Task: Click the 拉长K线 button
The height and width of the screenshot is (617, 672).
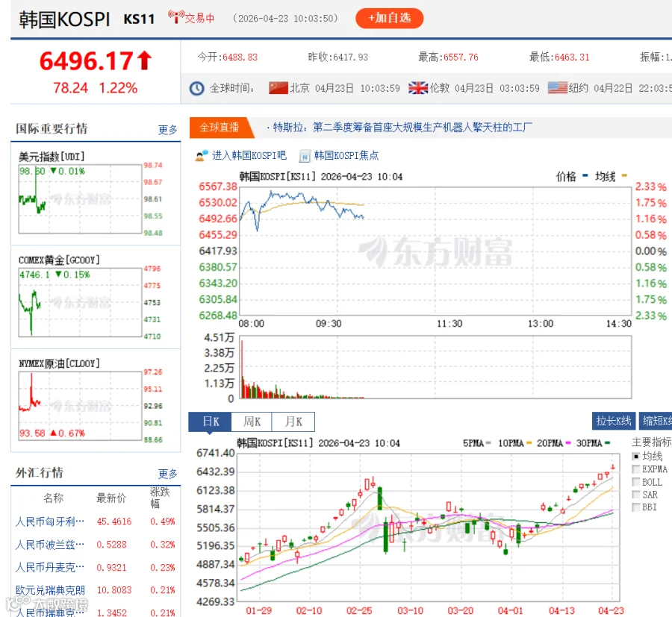Action: pos(613,422)
